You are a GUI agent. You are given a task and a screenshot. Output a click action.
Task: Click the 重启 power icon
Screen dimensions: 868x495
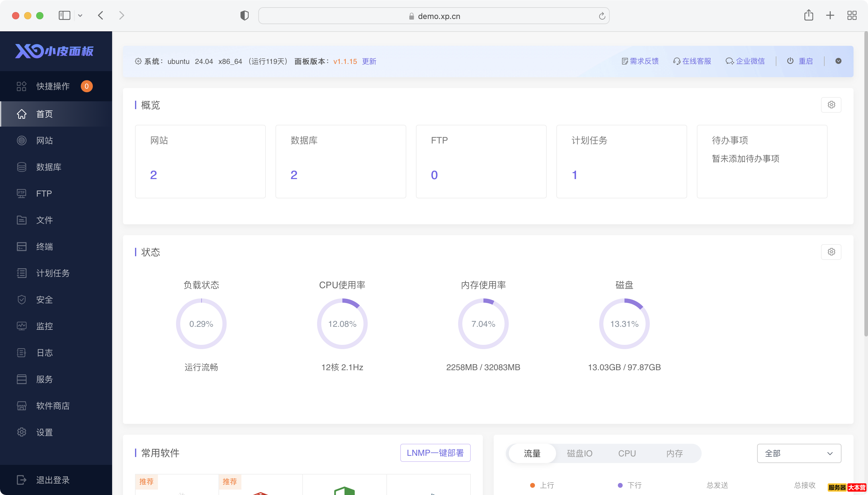[790, 61]
